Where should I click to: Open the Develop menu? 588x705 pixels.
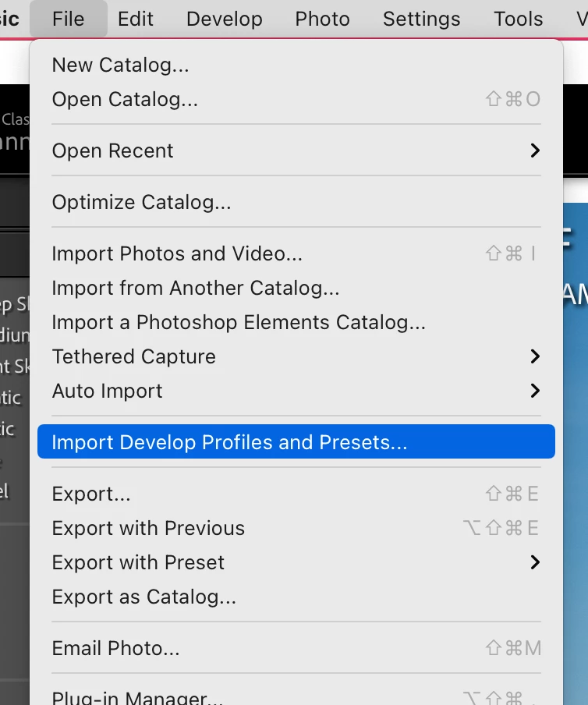(225, 19)
